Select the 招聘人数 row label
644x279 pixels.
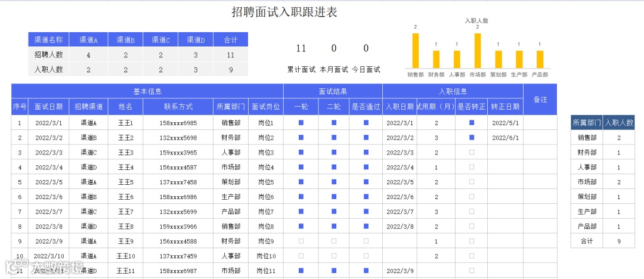coord(48,55)
